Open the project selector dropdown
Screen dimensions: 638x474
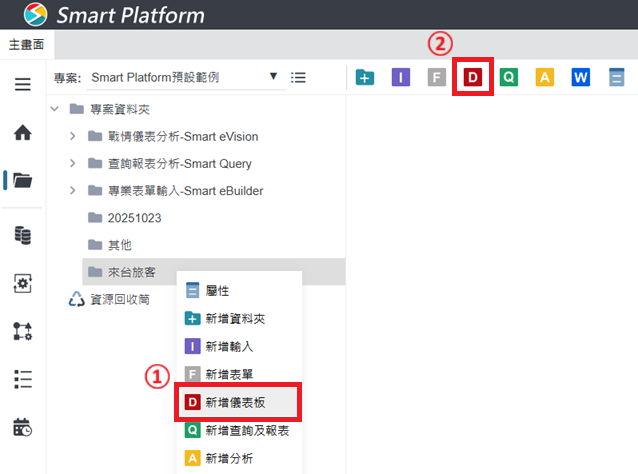point(273,77)
